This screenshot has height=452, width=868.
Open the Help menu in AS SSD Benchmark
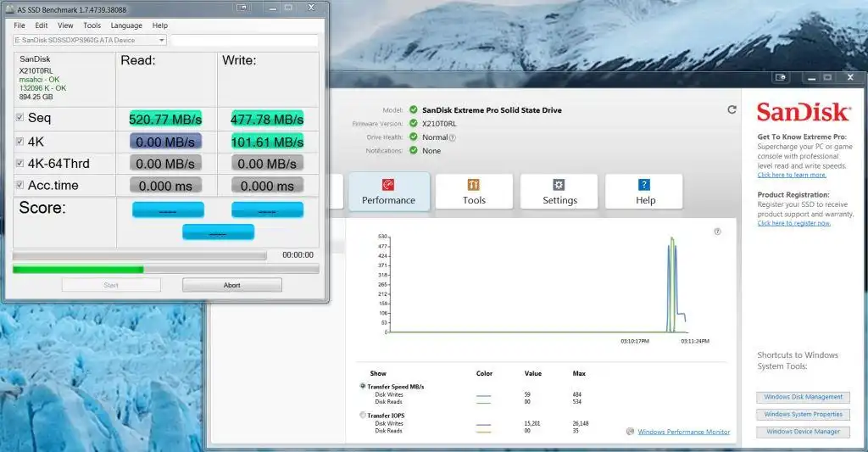160,25
